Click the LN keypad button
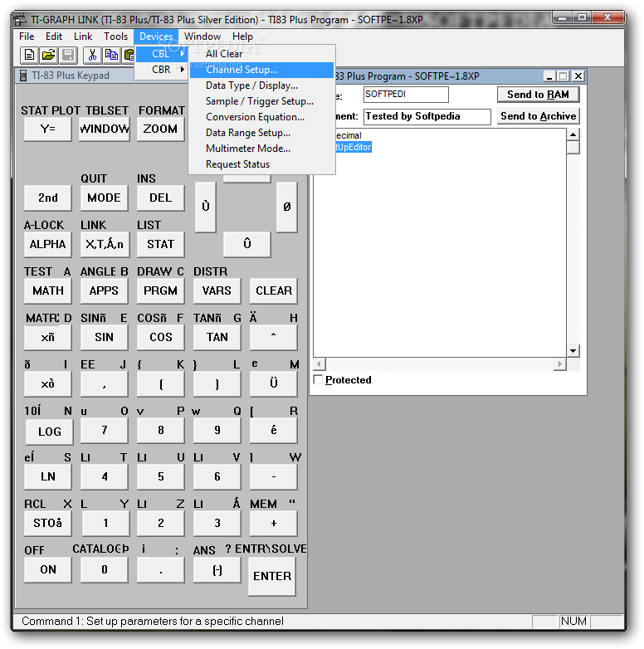644x649 pixels. click(x=47, y=477)
